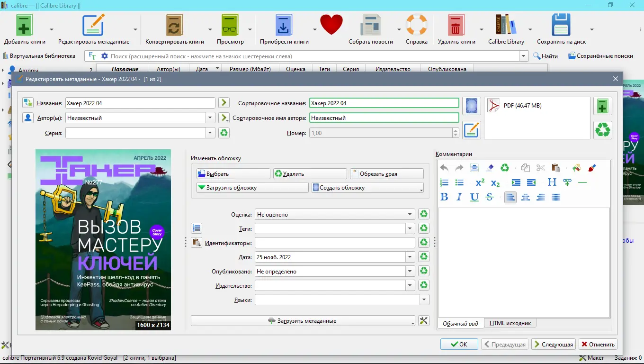Swap title and author with the arrows icon

(x=28, y=103)
